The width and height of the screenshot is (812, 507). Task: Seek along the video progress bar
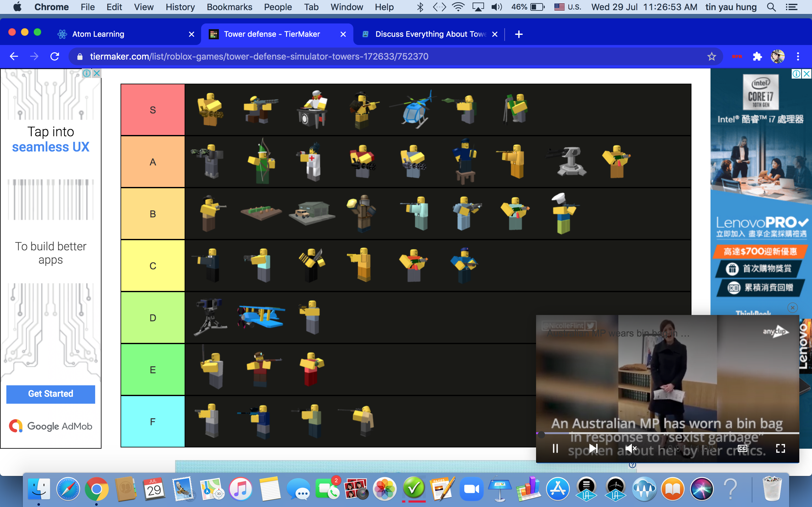(668, 433)
